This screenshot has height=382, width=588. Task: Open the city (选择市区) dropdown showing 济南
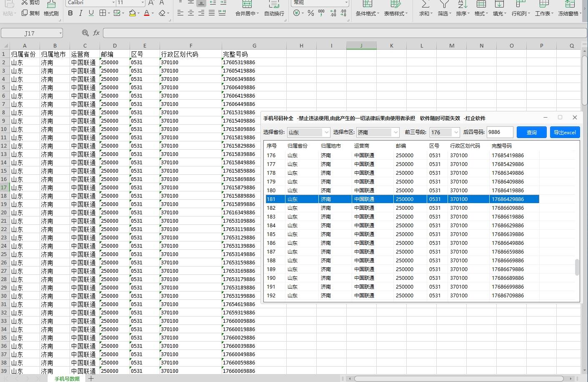pyautogui.click(x=378, y=132)
